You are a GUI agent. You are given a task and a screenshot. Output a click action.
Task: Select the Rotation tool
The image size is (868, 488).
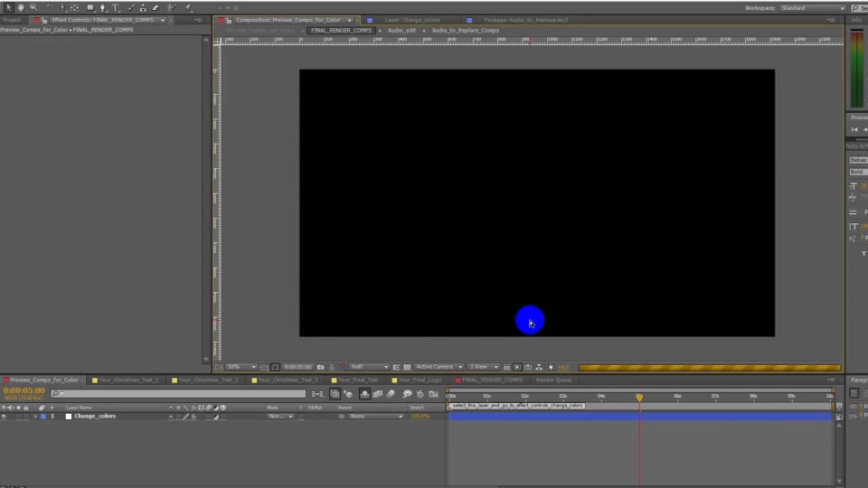coord(49,8)
